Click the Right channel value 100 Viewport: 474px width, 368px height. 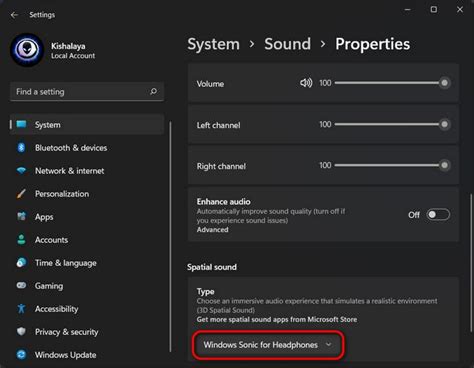[x=325, y=165]
